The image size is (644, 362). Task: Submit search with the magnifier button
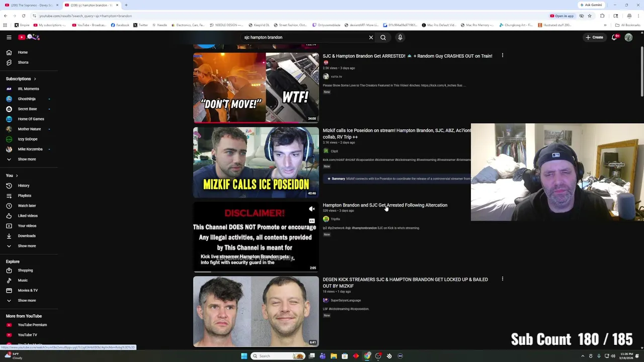(383, 37)
